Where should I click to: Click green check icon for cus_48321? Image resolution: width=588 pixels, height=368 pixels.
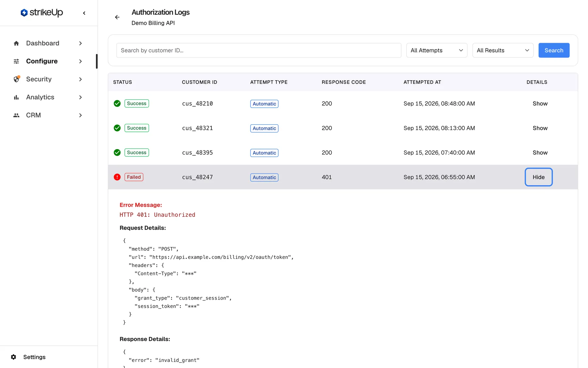pyautogui.click(x=117, y=128)
